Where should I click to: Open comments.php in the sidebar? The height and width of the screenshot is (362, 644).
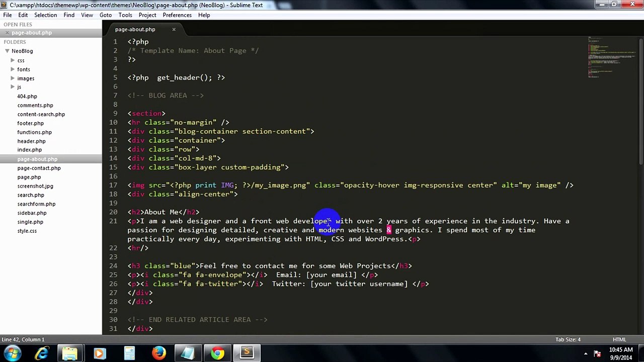[35, 106]
